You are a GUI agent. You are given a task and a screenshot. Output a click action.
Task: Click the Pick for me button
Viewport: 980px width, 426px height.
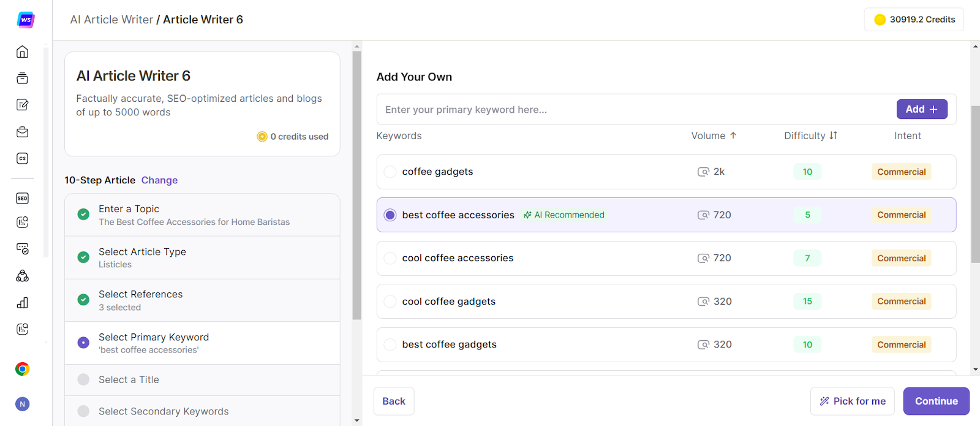pyautogui.click(x=852, y=401)
